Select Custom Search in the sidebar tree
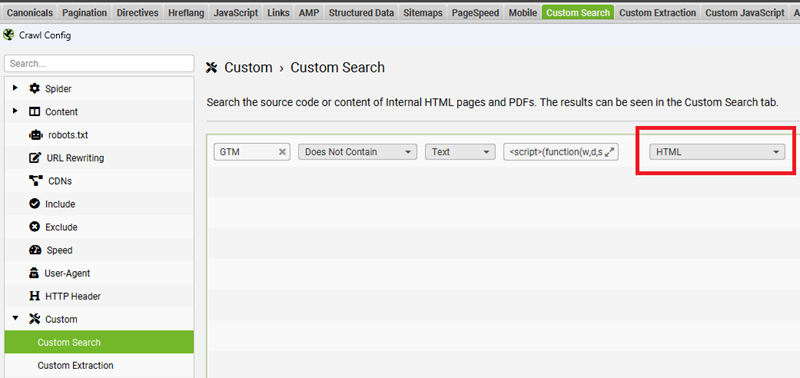This screenshot has height=378, width=800. click(x=99, y=342)
